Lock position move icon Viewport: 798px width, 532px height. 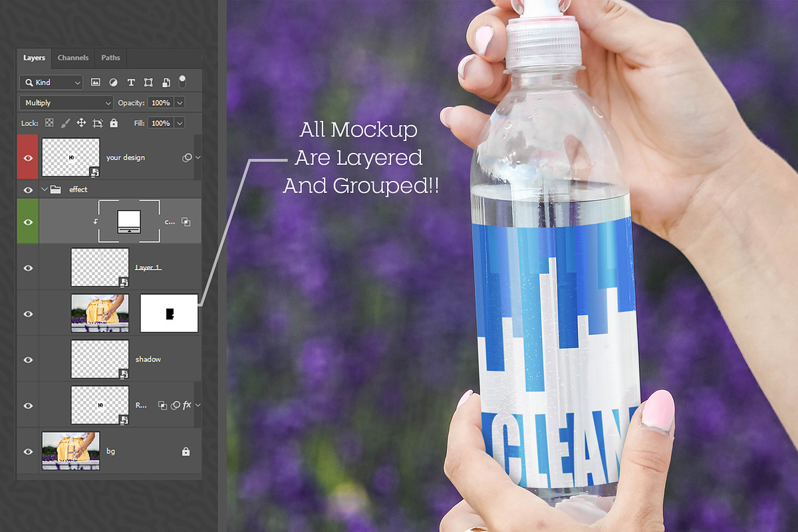pyautogui.click(x=81, y=123)
